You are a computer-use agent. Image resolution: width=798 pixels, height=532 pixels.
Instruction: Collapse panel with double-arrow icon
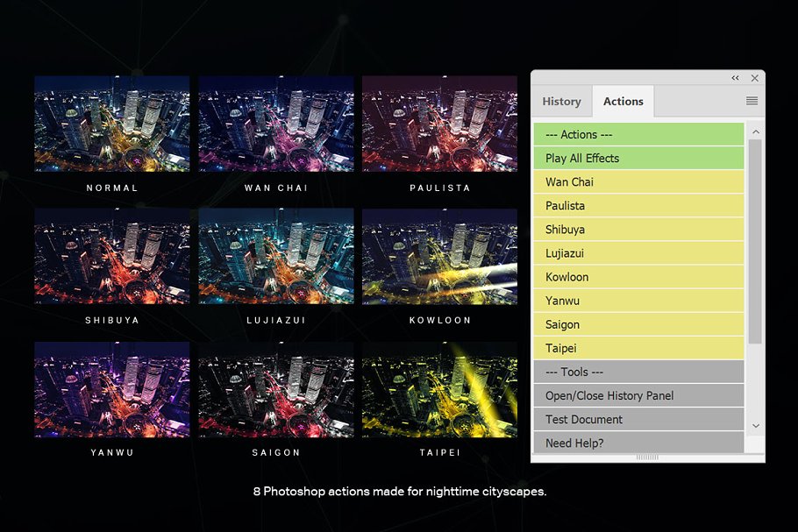click(735, 78)
